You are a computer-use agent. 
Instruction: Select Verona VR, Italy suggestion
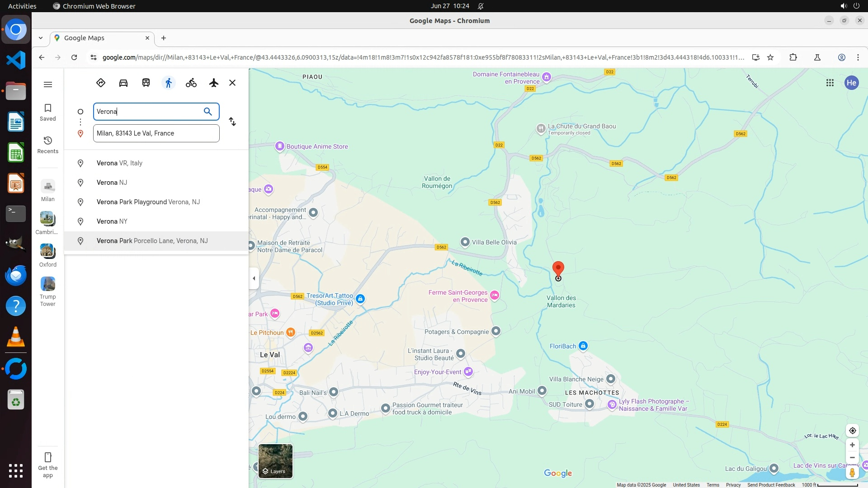(x=119, y=163)
